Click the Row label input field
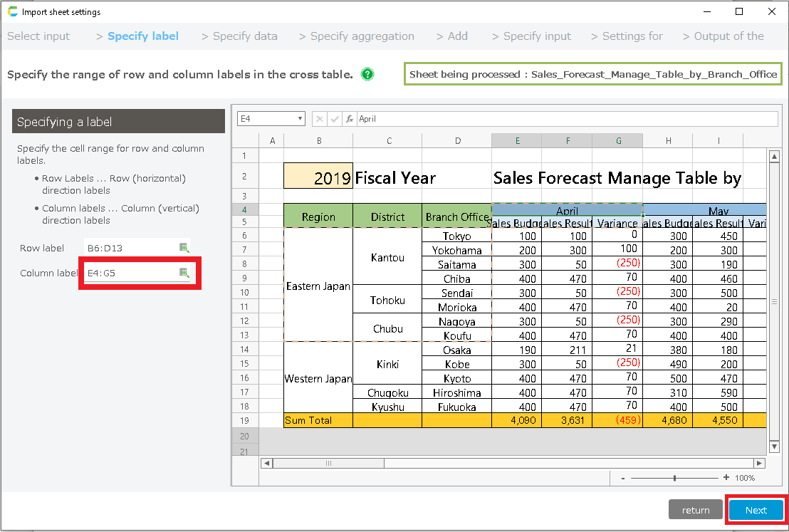789x532 pixels. (x=130, y=248)
